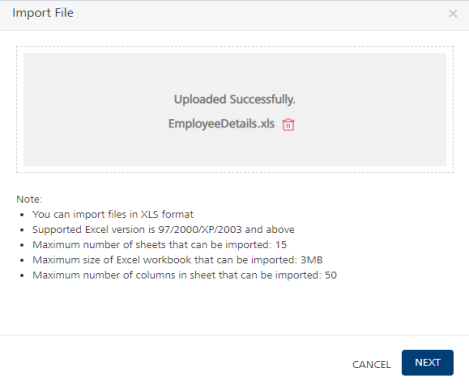The image size is (469, 390).
Task: Close the Import File dialog
Action: click(453, 14)
